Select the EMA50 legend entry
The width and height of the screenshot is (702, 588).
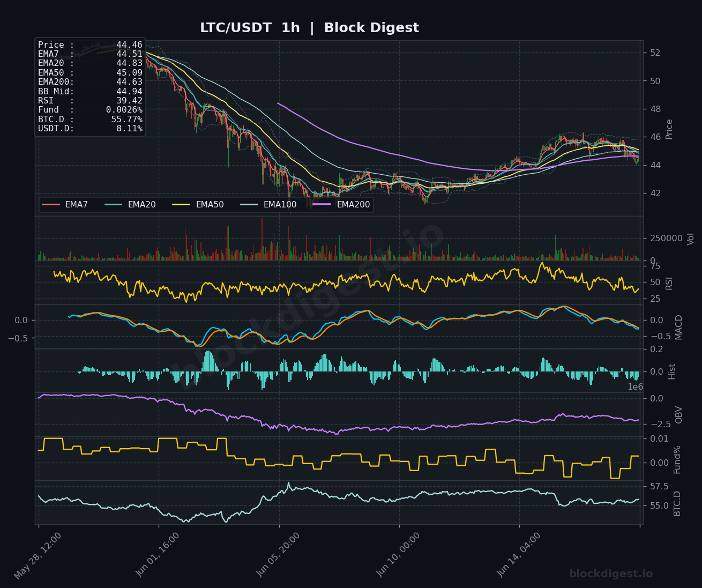198,205
